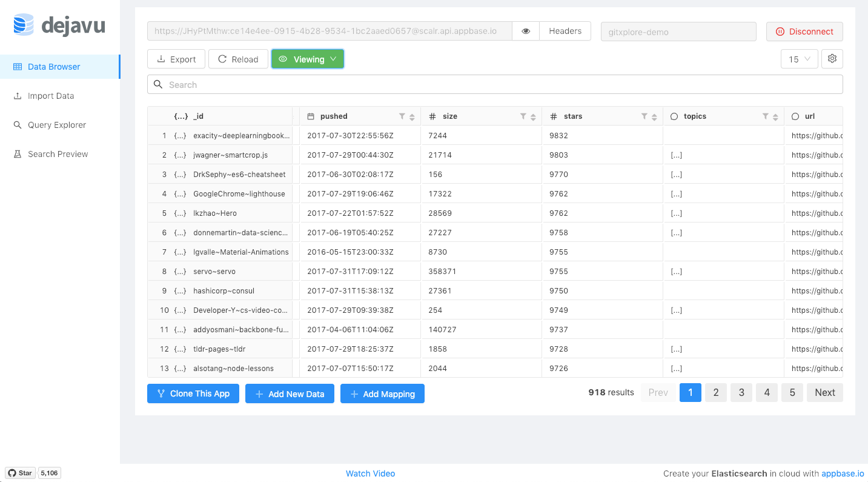This screenshot has height=482, width=868.
Task: Focus the Search input field
Action: point(495,84)
